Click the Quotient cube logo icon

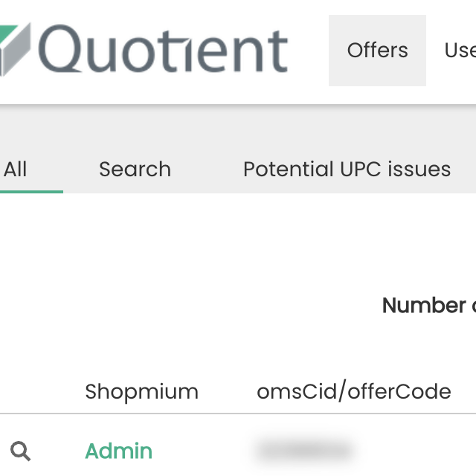[x=15, y=50]
